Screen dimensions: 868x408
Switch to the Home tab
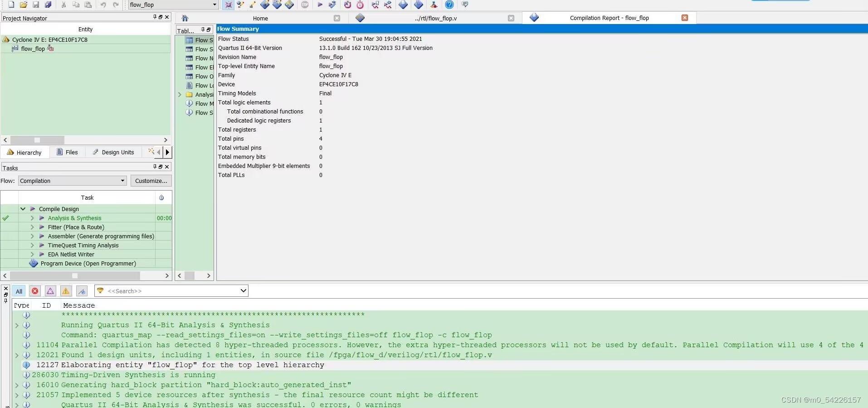(260, 18)
